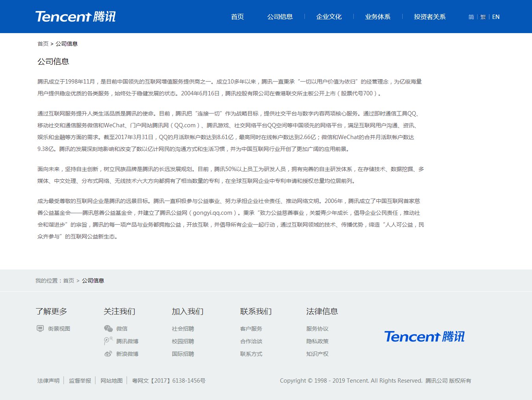The height and width of the screenshot is (400, 532).
Task: Open the 监督举报 footer link
Action: tap(80, 381)
